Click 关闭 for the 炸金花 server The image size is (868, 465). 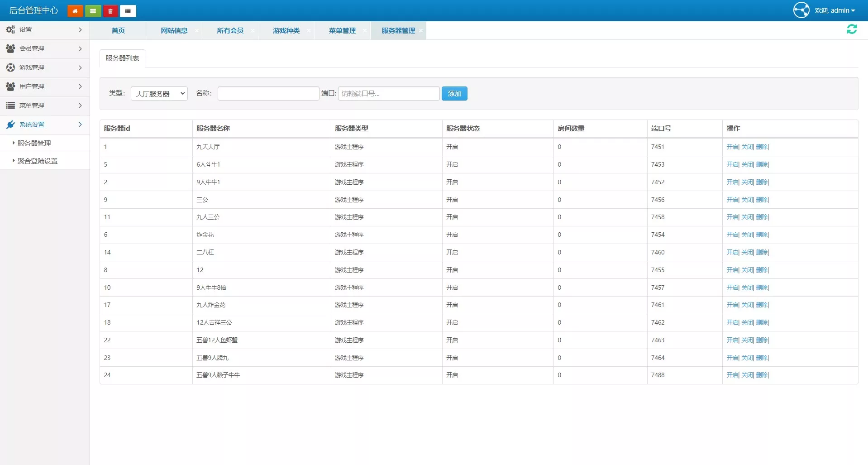tap(747, 235)
